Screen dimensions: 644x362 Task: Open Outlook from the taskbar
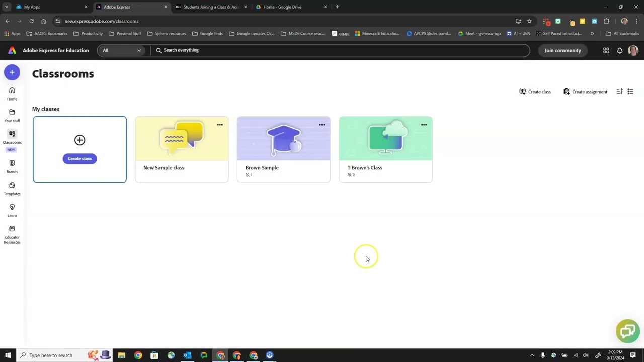187,355
